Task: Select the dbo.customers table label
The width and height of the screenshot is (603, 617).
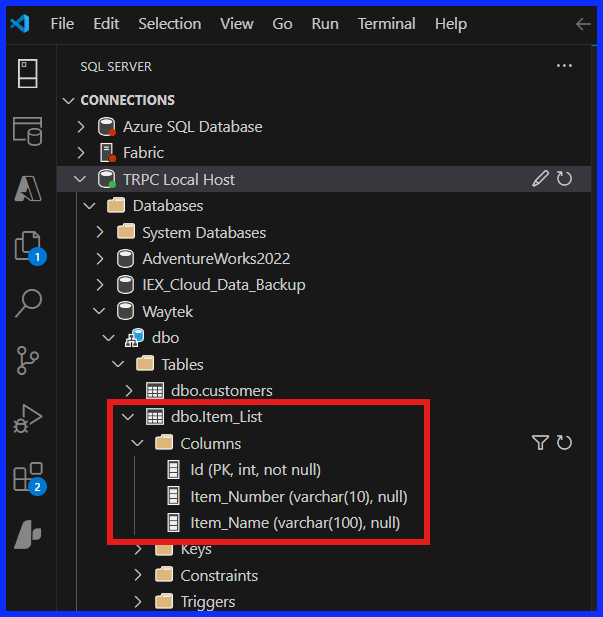Action: click(222, 391)
